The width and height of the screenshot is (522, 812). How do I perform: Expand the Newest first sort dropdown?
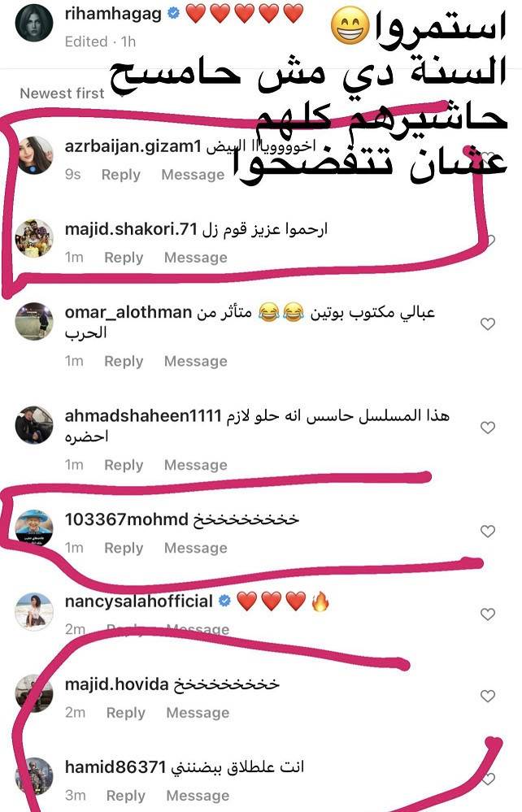pos(67,93)
